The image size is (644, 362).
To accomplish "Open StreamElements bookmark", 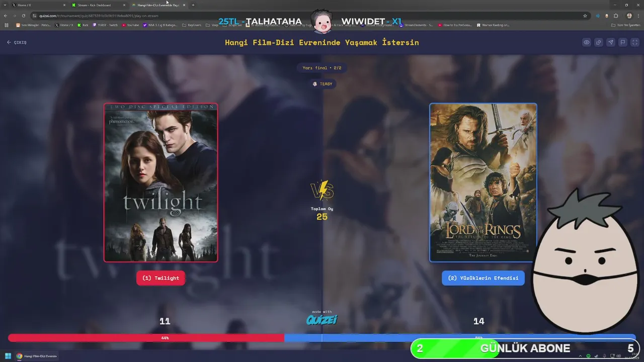I will [x=416, y=25].
